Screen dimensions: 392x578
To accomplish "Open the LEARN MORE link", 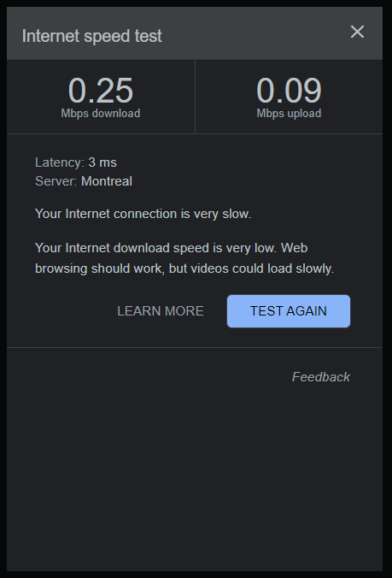I will point(161,311).
